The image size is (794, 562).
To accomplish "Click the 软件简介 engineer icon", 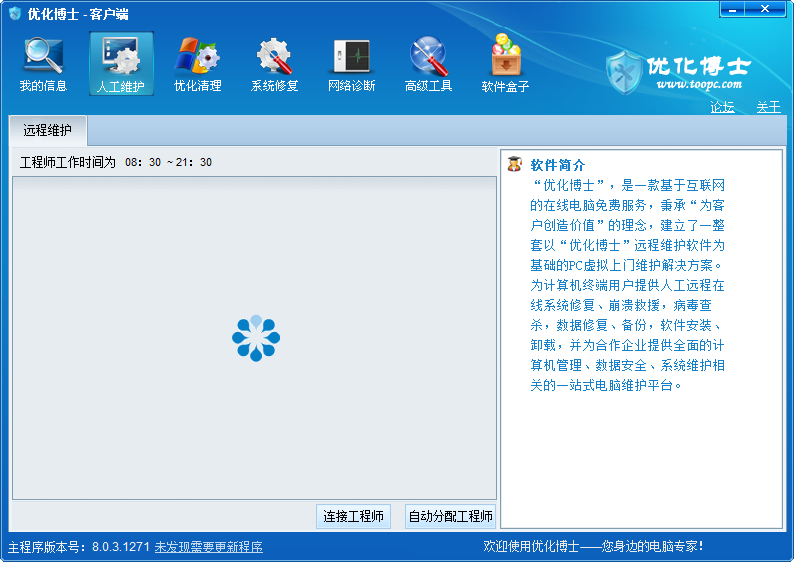I will click(x=514, y=164).
